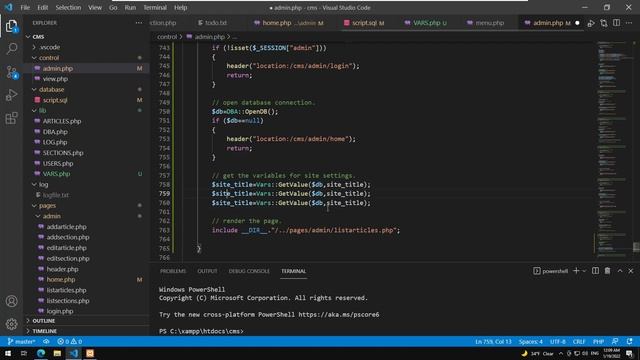Image resolution: width=640 pixels, height=360 pixels.
Task: Split the editor to the right
Action: click(x=616, y=23)
